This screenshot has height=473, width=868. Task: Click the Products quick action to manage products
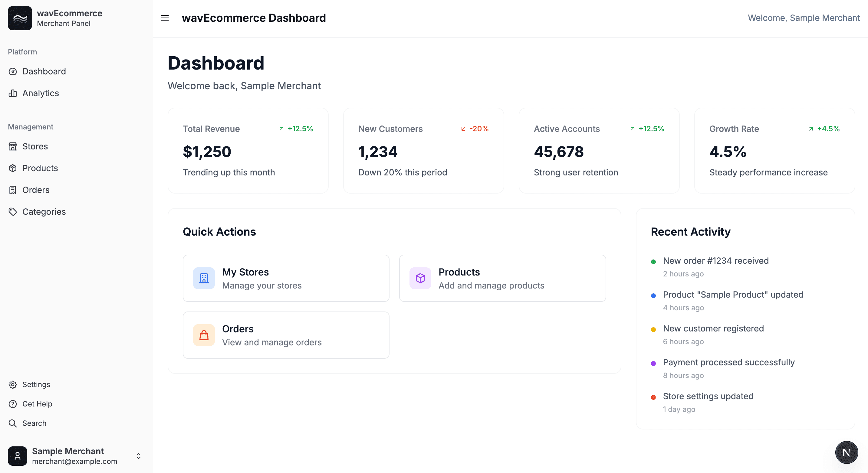[x=502, y=278]
